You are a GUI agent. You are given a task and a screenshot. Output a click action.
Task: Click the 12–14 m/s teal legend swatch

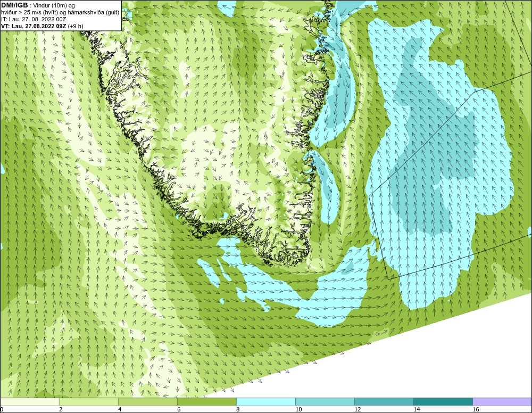pyautogui.click(x=384, y=402)
